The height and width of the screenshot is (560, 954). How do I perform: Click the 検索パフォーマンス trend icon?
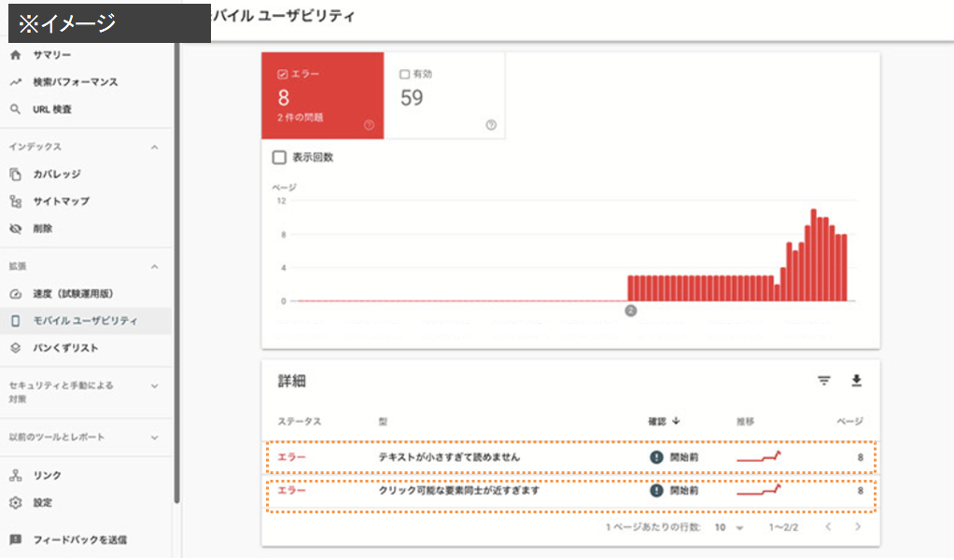[x=16, y=82]
